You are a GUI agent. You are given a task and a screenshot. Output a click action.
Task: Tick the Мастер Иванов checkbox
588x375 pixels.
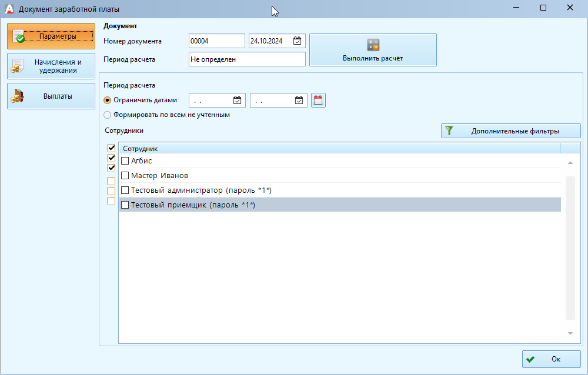click(x=125, y=175)
